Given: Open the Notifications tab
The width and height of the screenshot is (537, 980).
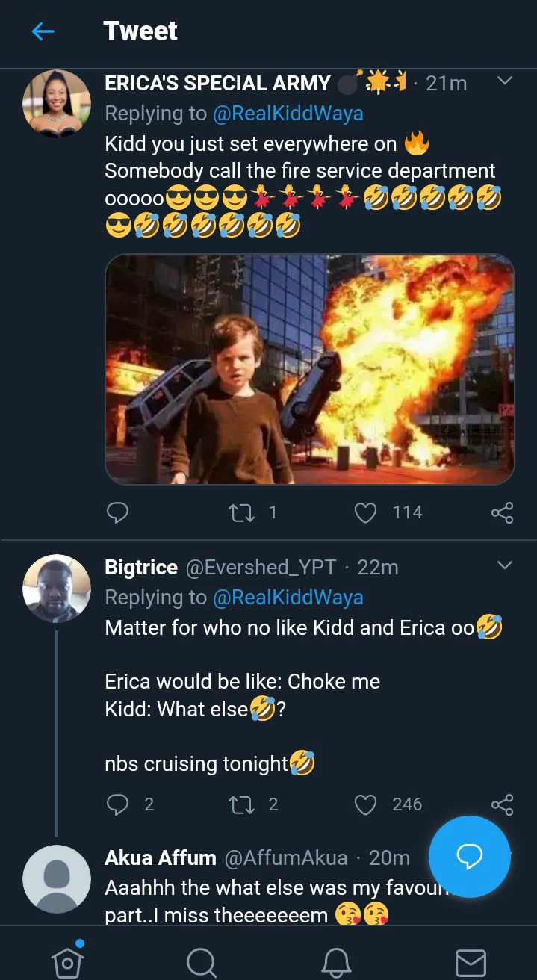Looking at the screenshot, I should point(336,962).
